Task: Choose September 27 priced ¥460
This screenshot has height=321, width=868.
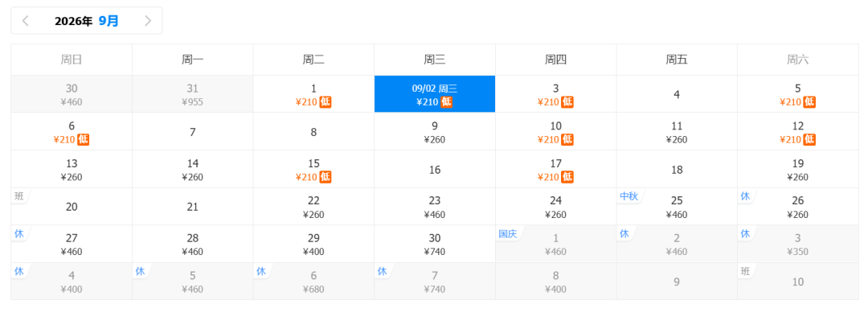Action: click(72, 245)
